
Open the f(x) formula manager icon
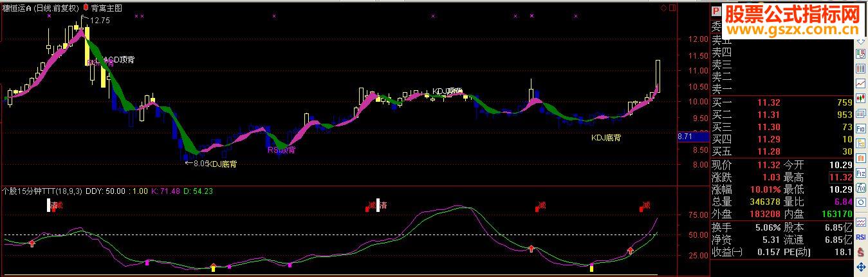[860, 188]
